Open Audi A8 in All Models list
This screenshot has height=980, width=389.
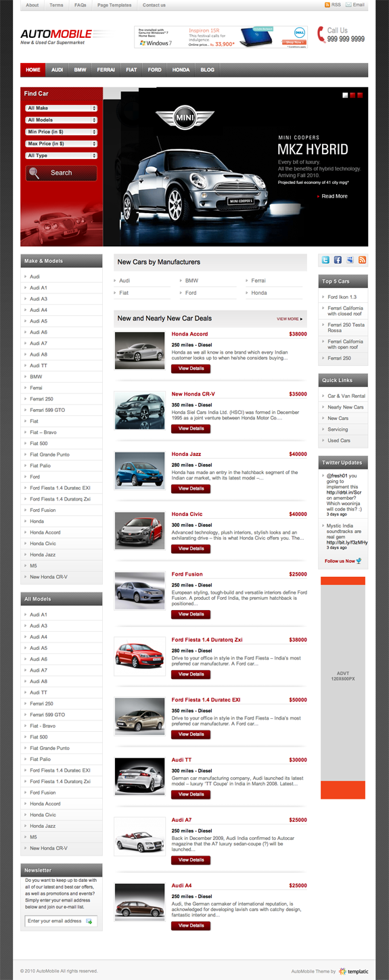point(39,681)
